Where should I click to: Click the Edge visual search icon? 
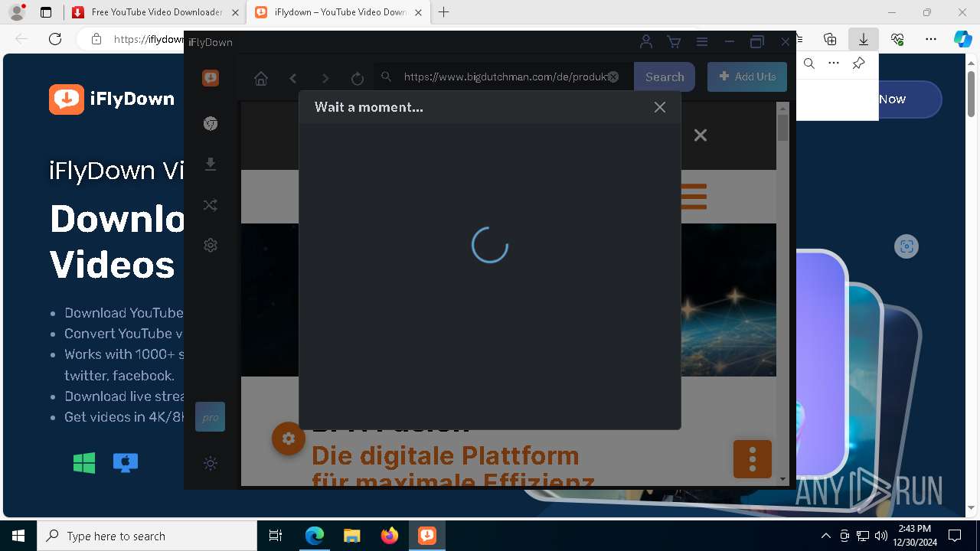(906, 246)
